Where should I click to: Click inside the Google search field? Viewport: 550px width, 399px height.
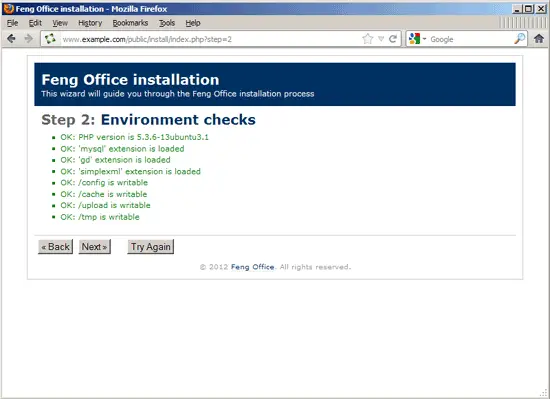click(470, 39)
